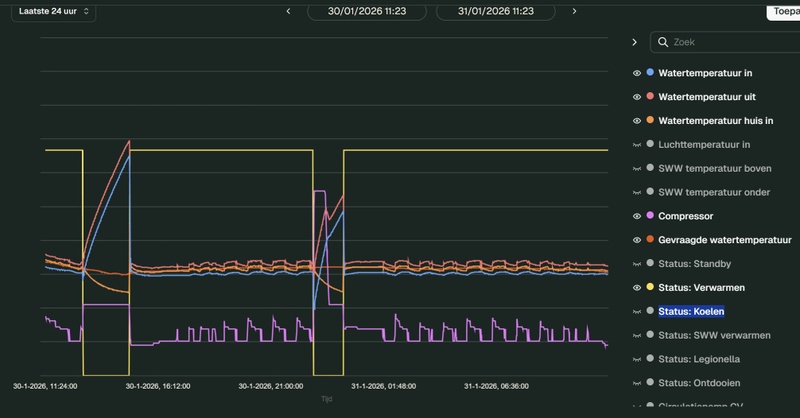Click the purple Compressor color dot

650,215
